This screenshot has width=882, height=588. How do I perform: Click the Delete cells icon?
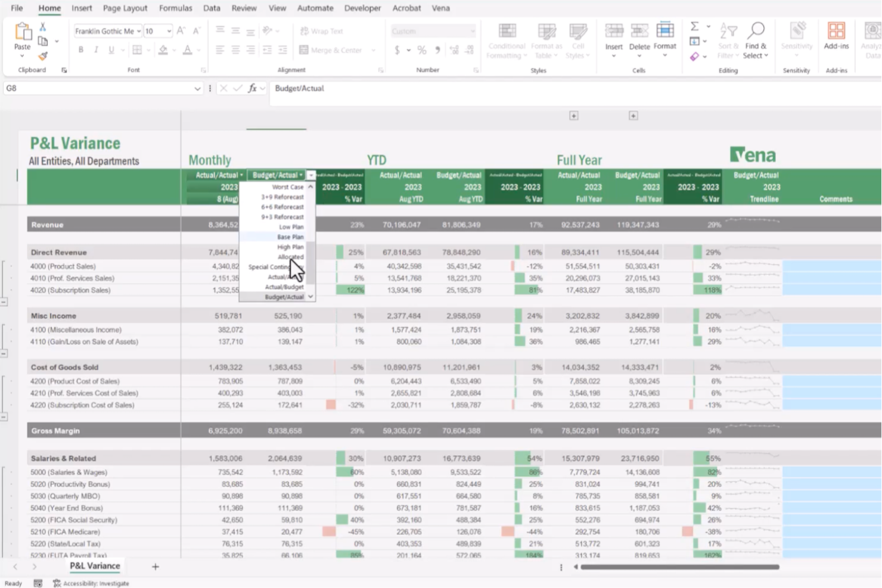click(639, 31)
